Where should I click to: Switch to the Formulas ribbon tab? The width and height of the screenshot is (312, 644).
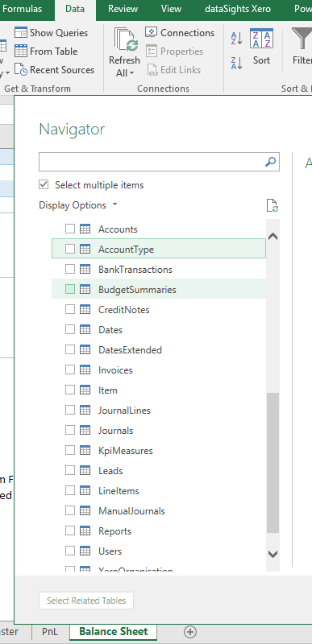pyautogui.click(x=23, y=9)
